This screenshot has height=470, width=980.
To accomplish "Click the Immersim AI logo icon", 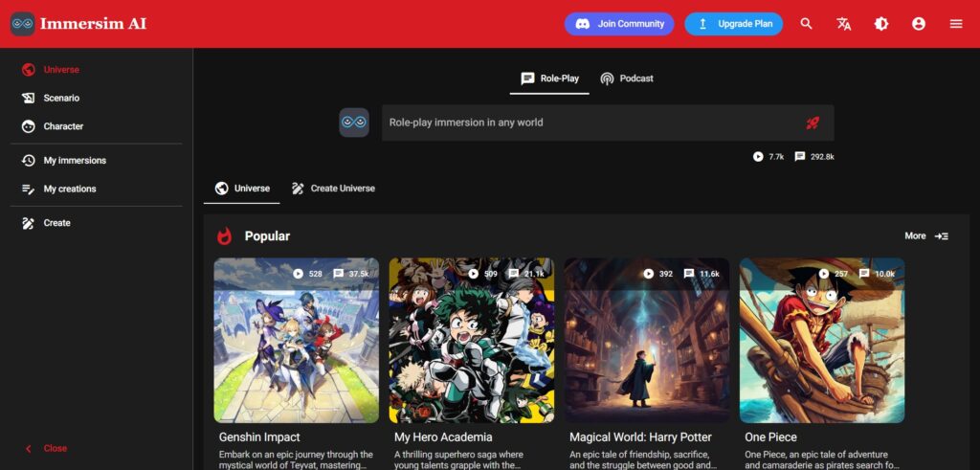I will click(x=23, y=24).
